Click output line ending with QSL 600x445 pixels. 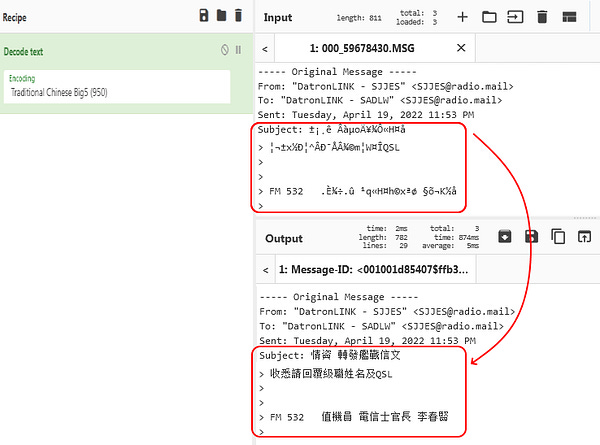pyautogui.click(x=326, y=374)
